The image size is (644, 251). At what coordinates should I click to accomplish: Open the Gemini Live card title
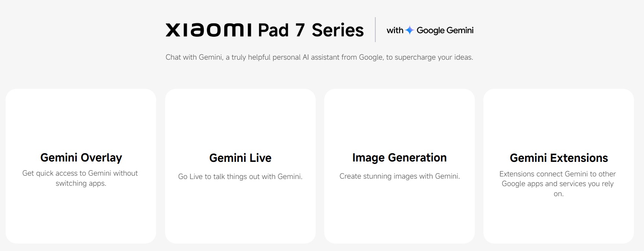(x=240, y=158)
